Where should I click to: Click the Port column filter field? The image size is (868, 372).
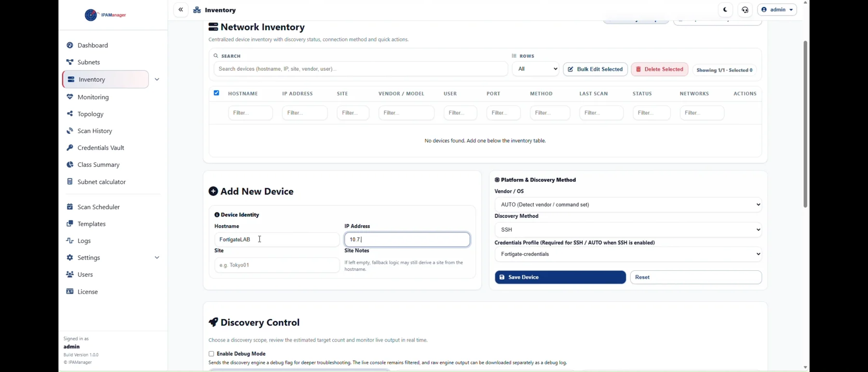pos(503,113)
